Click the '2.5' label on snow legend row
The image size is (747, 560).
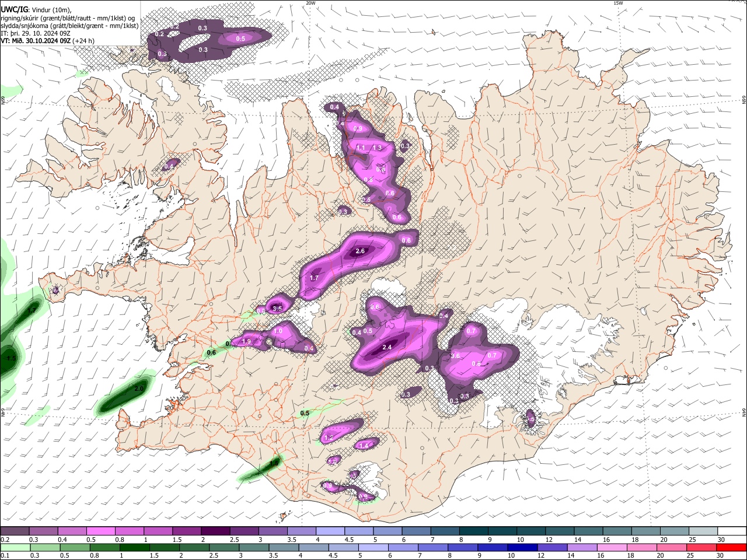pos(234,540)
